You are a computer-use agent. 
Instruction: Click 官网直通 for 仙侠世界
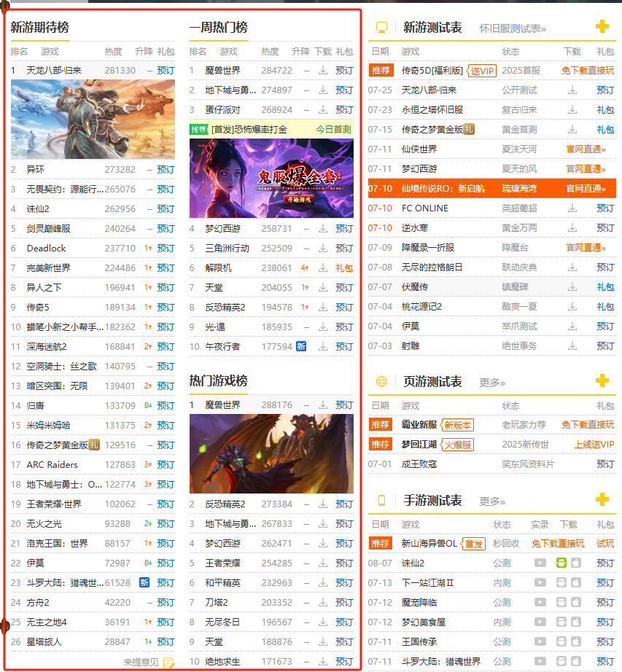click(x=586, y=149)
